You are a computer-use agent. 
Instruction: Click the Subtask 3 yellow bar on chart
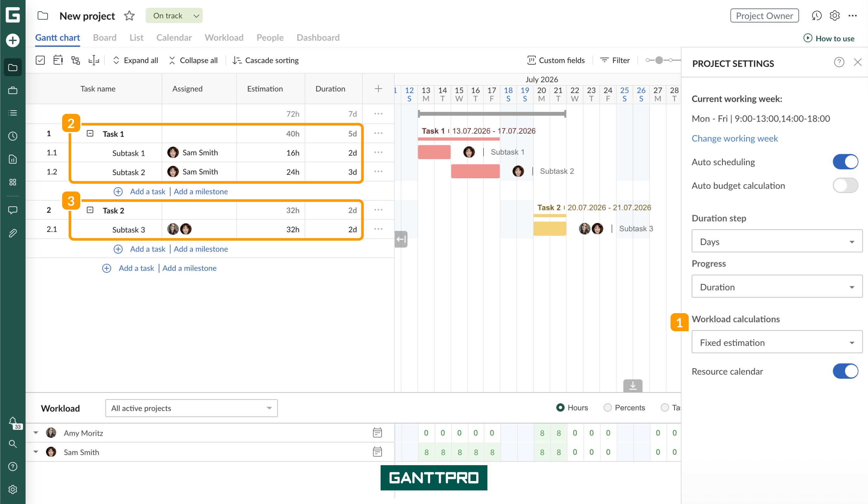pyautogui.click(x=550, y=229)
